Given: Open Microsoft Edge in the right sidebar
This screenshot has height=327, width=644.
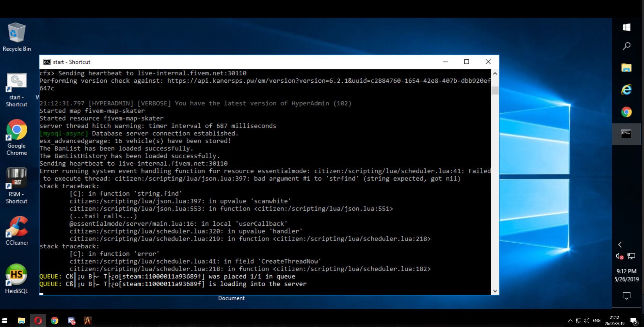Looking at the screenshot, I should [627, 90].
